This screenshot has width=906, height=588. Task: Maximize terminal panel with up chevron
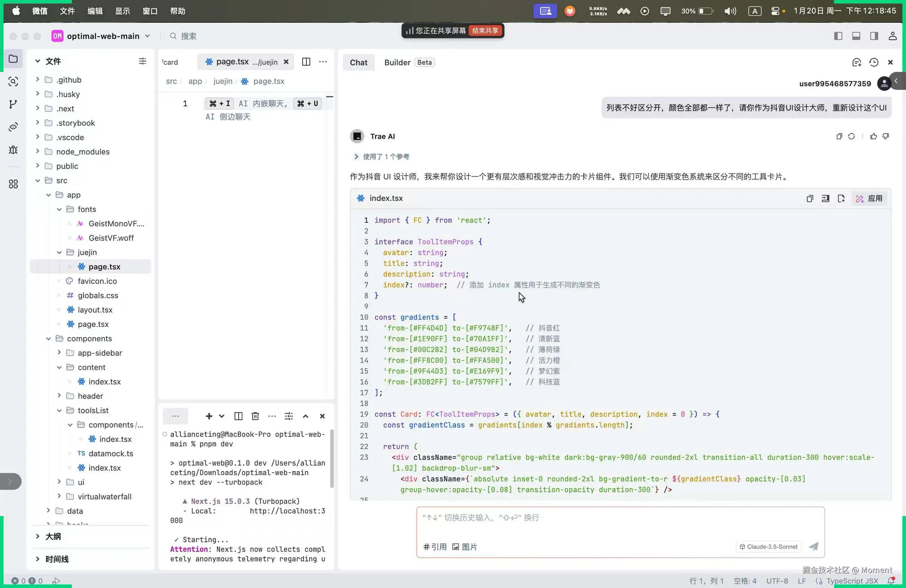tap(305, 416)
